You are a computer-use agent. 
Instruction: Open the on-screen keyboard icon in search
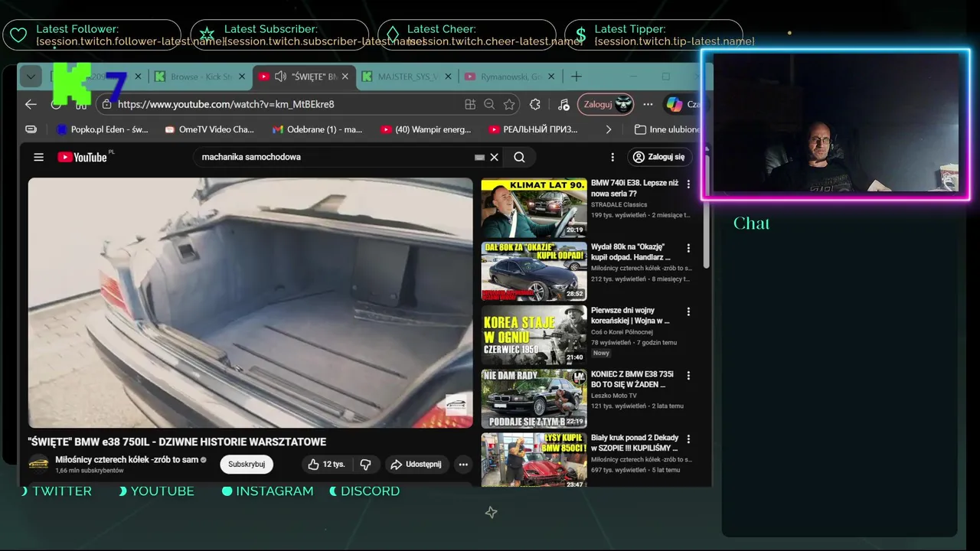point(479,157)
